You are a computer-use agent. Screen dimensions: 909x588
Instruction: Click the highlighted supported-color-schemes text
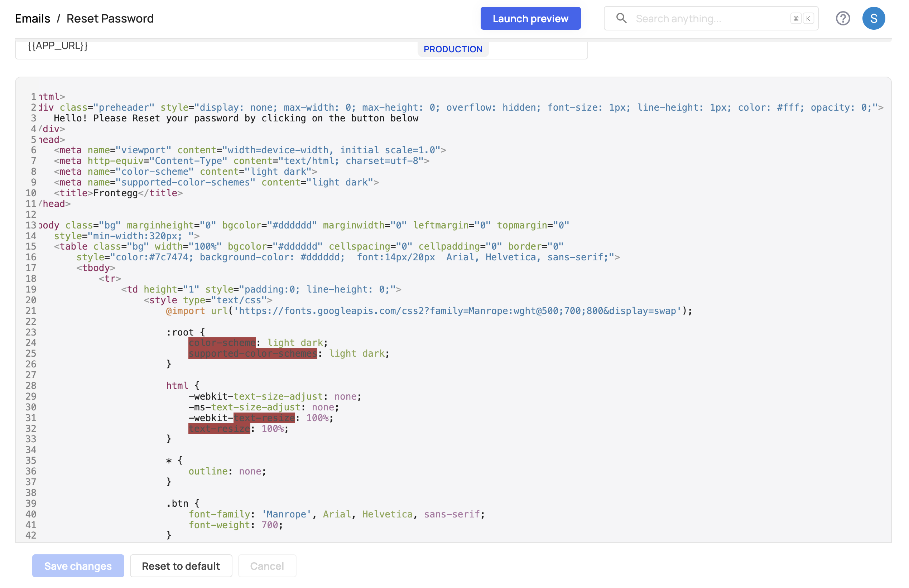pyautogui.click(x=252, y=353)
